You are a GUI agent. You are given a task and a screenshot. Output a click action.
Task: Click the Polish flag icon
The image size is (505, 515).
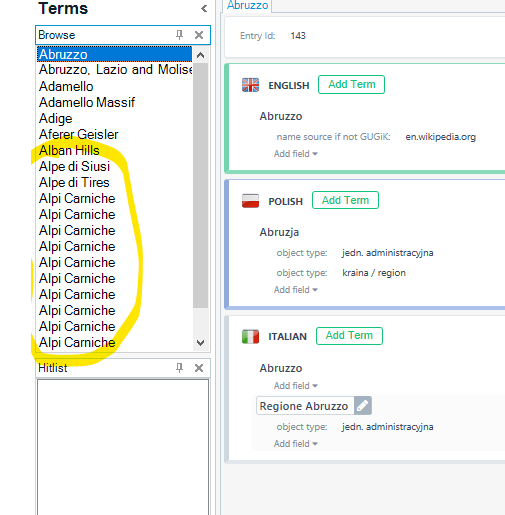point(250,201)
